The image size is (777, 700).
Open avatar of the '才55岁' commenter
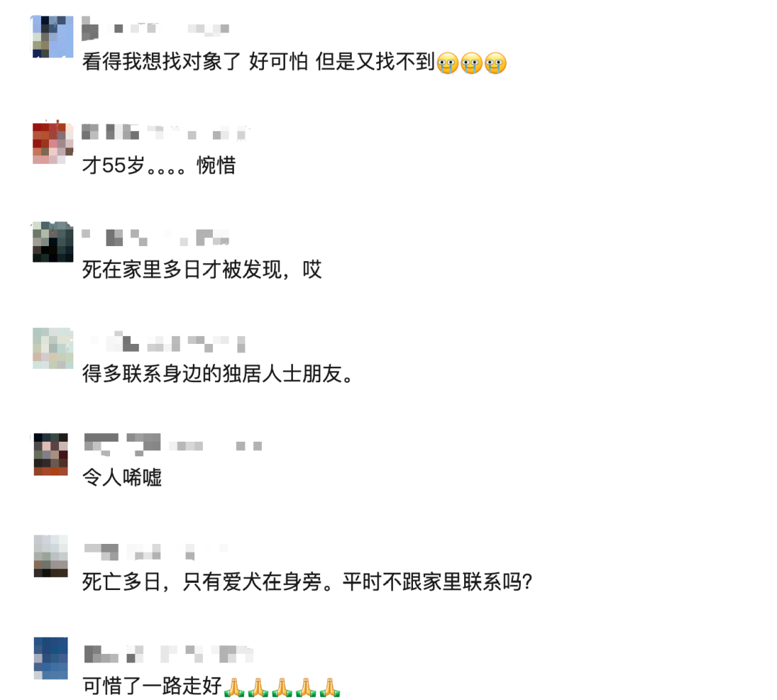point(53,142)
